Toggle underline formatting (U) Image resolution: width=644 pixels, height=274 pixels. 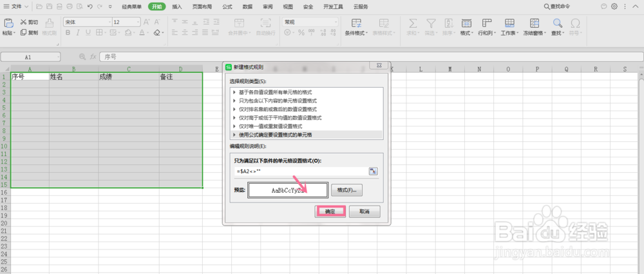89,32
